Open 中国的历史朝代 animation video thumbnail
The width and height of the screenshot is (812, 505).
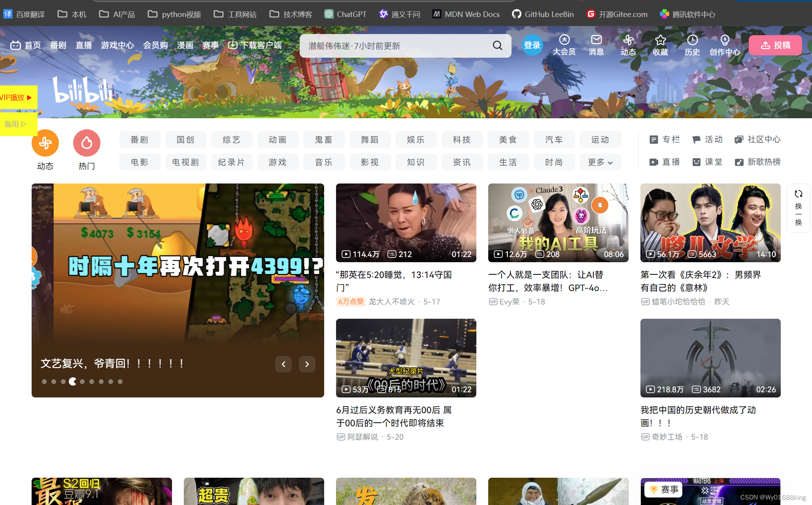click(x=710, y=358)
